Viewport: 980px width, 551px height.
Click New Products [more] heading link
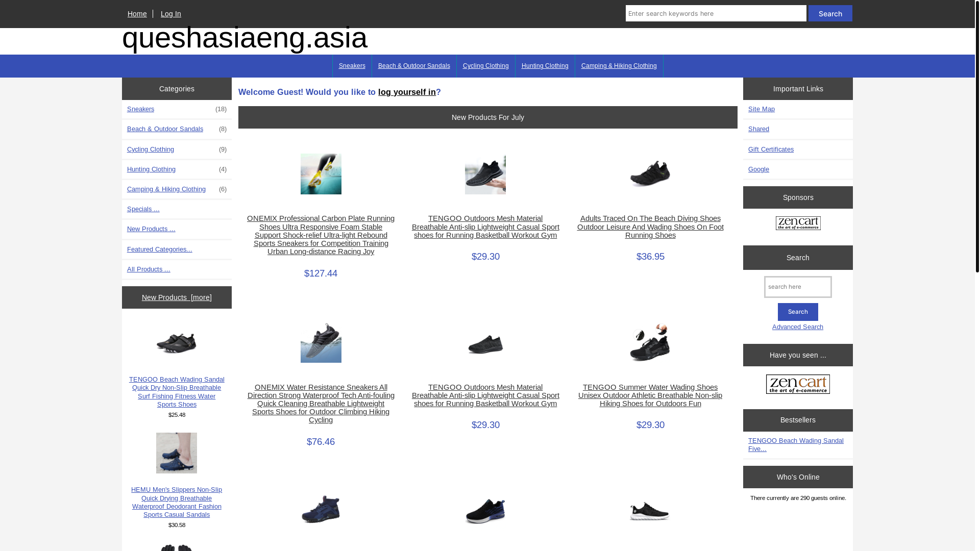tap(177, 297)
